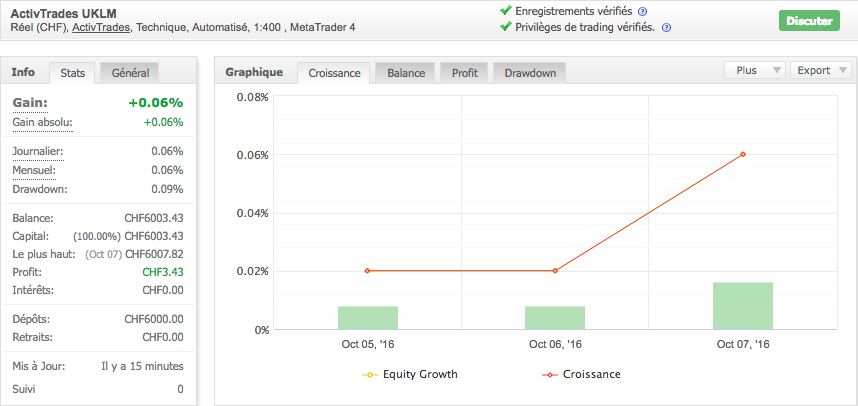Expand the Export dropdown
The image size is (858, 406).
click(821, 71)
